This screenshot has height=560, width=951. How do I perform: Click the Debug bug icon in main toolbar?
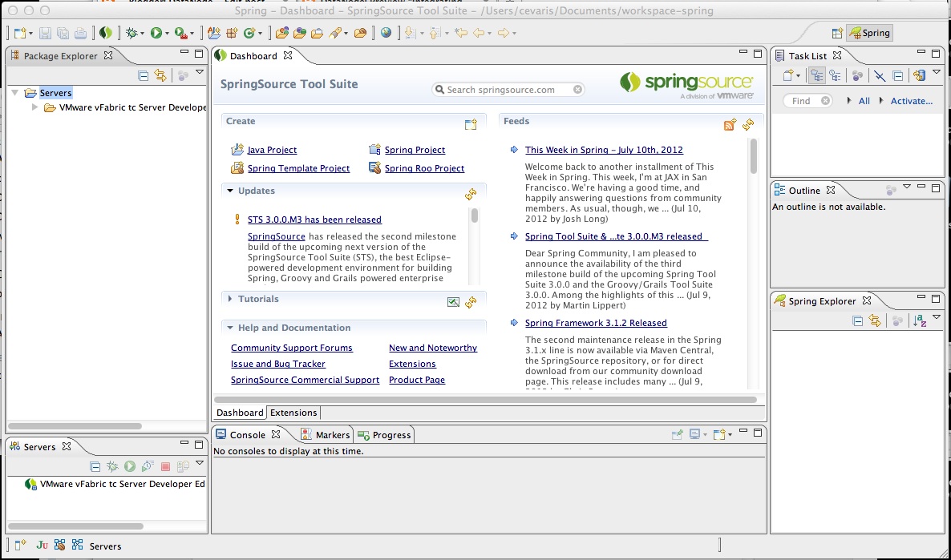[x=131, y=34]
